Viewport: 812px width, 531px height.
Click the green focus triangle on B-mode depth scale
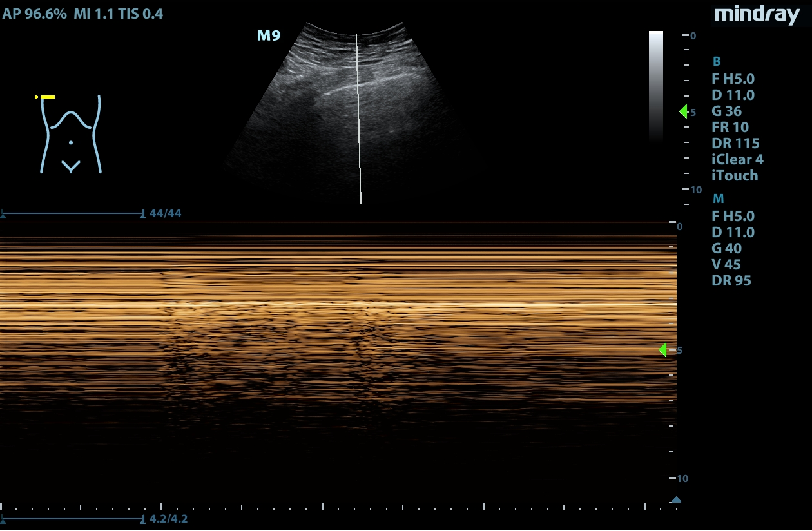coord(684,111)
